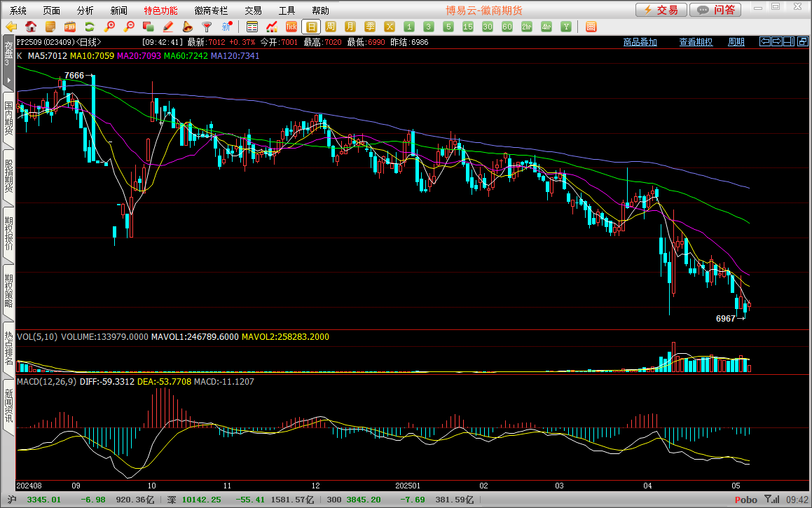812x508 pixels.
Task: Click the restore chart window icon
Action: pos(803,41)
